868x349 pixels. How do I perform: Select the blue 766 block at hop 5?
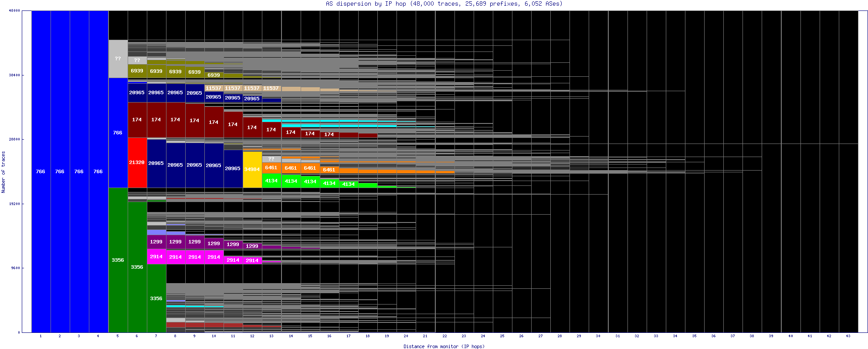pyautogui.click(x=118, y=133)
